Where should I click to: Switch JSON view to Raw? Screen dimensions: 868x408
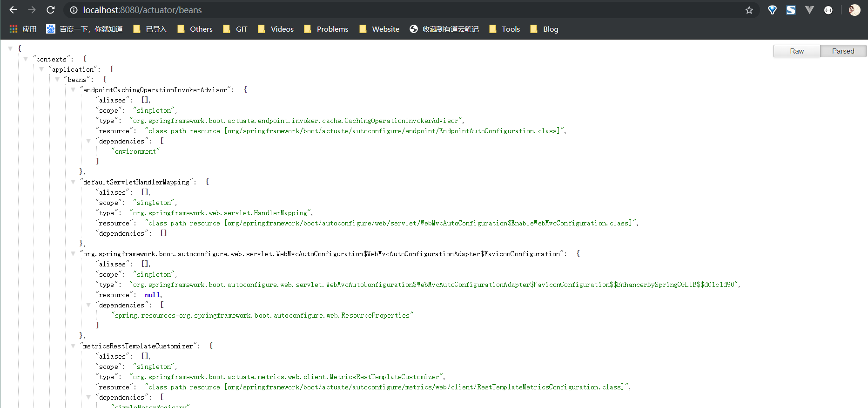pos(797,51)
